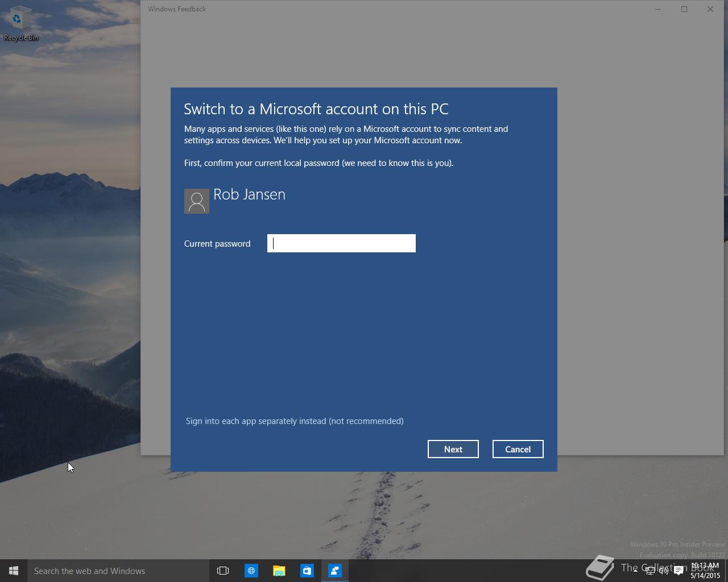Open the Start menu
This screenshot has width=728, height=582.
point(14,571)
